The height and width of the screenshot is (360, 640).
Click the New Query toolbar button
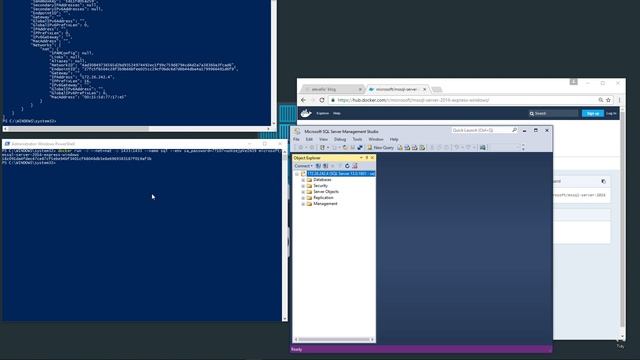click(380, 147)
